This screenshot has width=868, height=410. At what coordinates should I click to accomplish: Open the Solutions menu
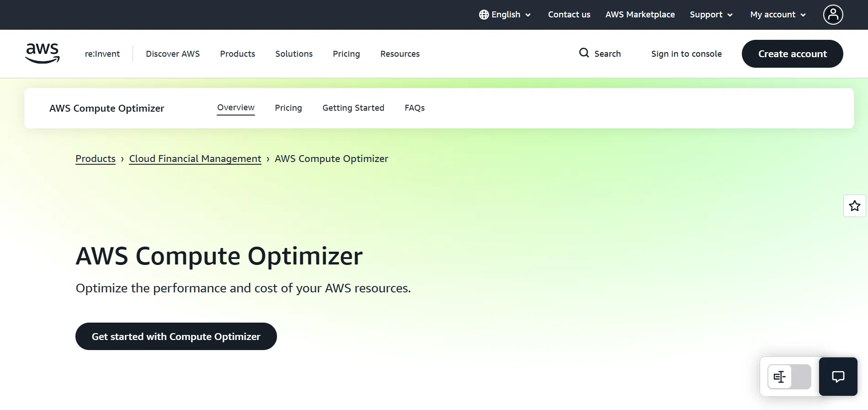[x=294, y=54]
